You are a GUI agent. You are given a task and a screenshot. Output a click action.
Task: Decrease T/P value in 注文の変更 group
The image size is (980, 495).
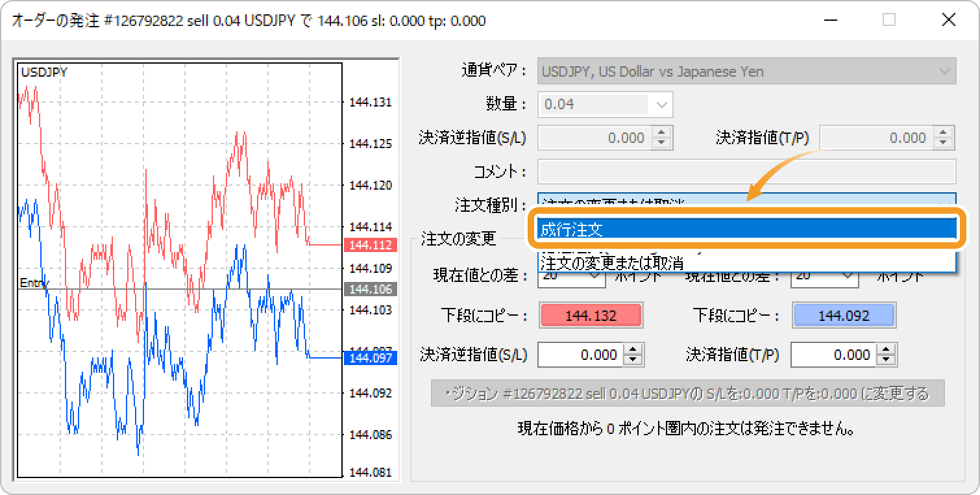[887, 361]
